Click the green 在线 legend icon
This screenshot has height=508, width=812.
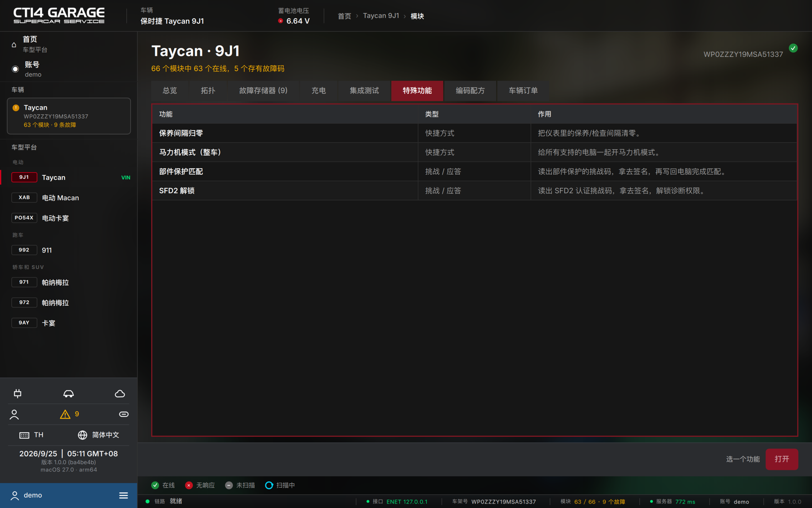155,485
